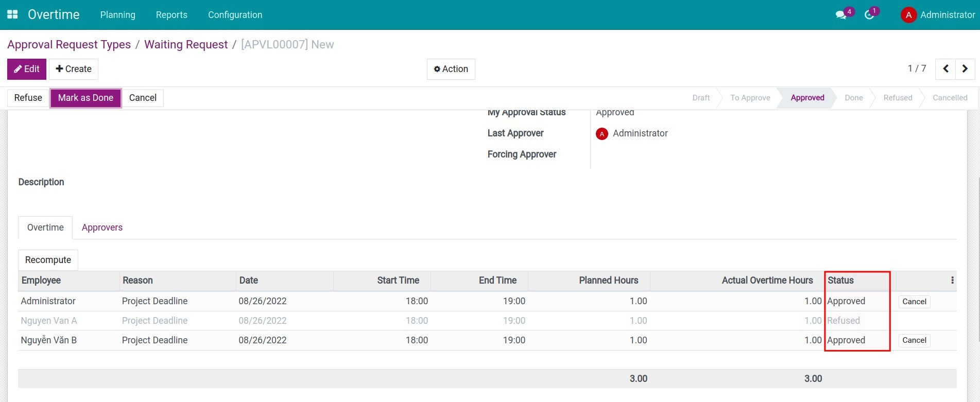Open the apps grid menu icon

(x=12, y=14)
